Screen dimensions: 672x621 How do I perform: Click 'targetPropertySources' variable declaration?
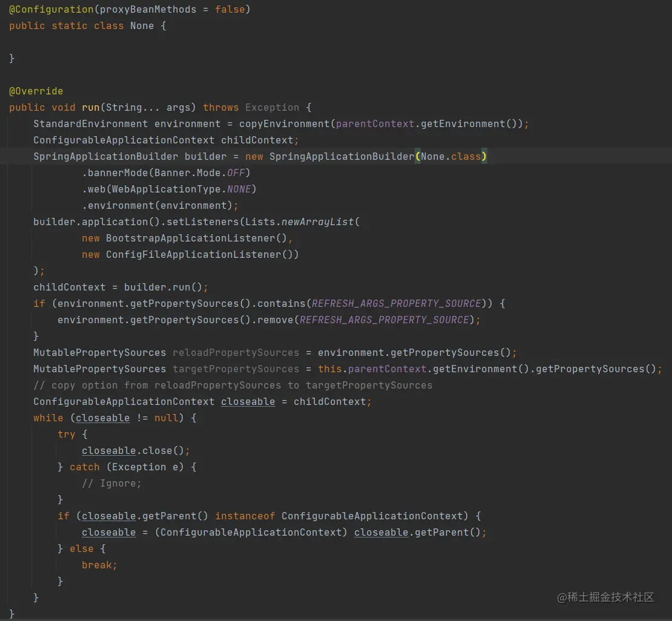click(x=236, y=369)
